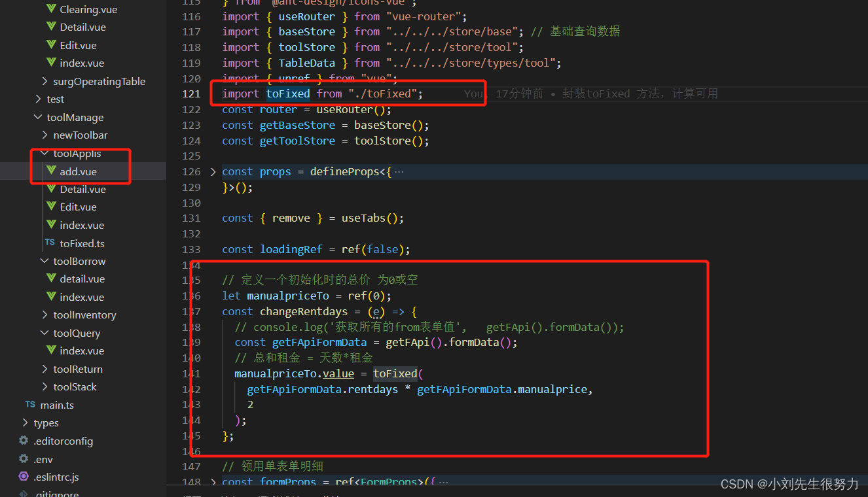
Task: Click toolStore in the line 118 import
Action: click(306, 47)
